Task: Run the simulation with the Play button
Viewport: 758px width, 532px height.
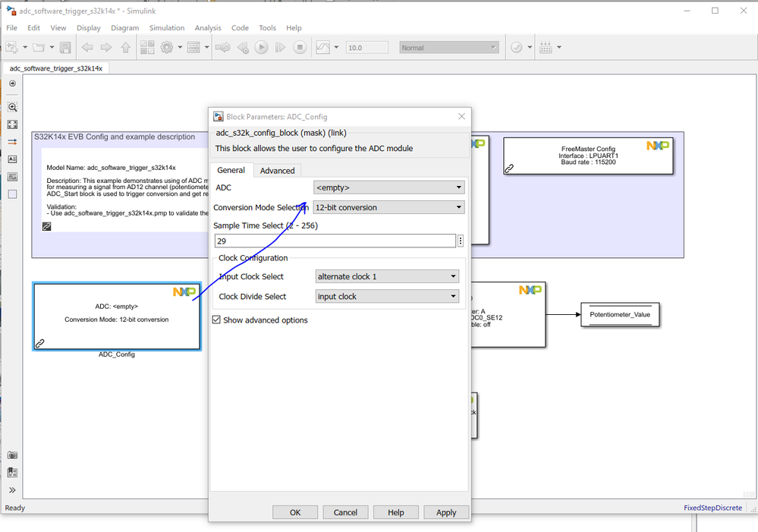Action: pyautogui.click(x=262, y=47)
